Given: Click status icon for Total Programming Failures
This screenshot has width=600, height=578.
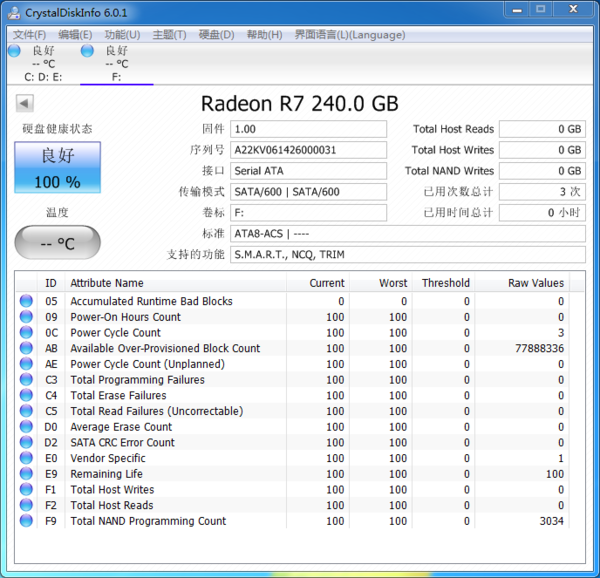Looking at the screenshot, I should point(26,379).
